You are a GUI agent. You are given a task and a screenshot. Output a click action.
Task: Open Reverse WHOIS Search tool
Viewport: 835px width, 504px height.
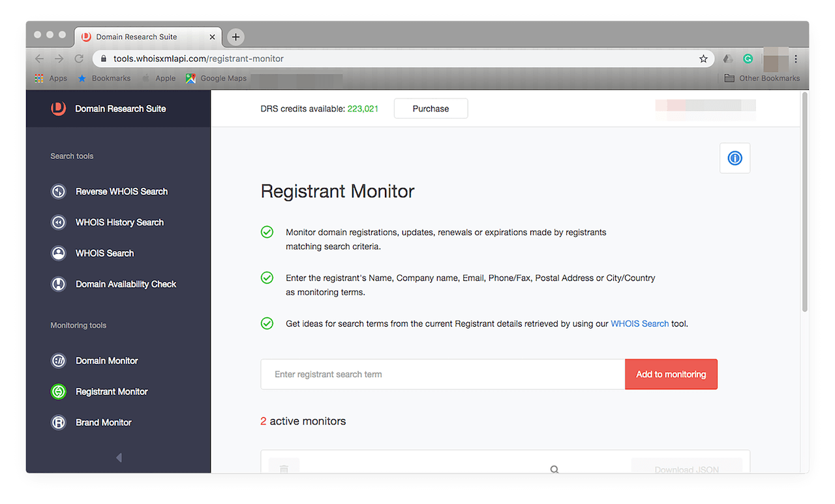pos(121,192)
